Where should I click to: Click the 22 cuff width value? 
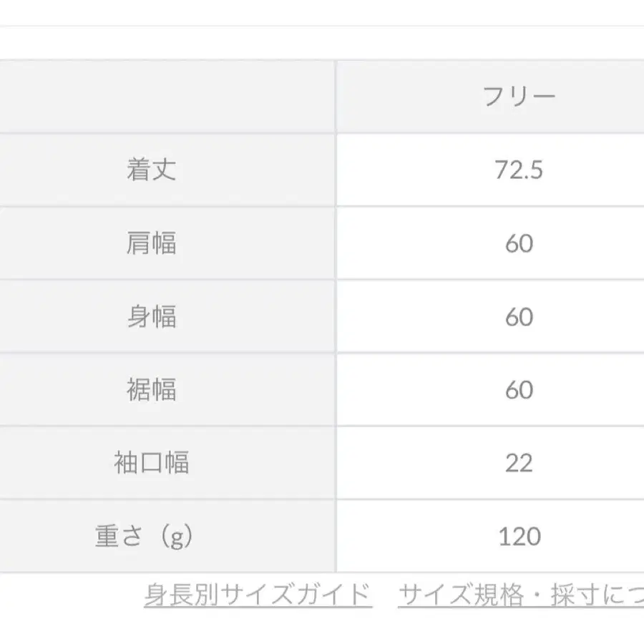[x=519, y=463]
